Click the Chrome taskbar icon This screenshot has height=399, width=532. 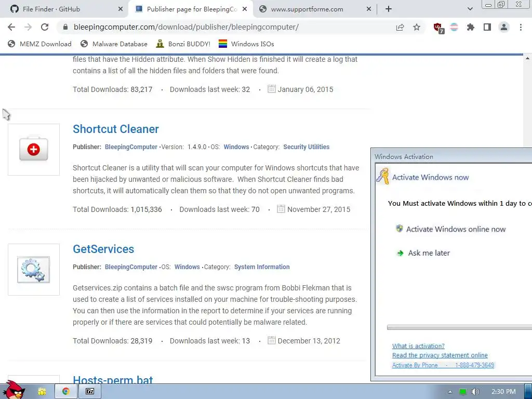pyautogui.click(x=66, y=392)
